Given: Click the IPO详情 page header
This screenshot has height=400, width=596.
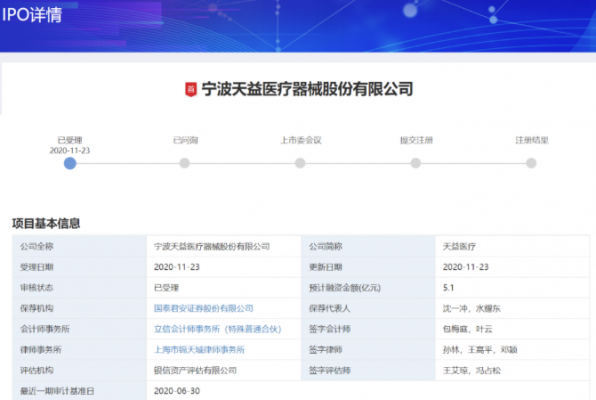Looking at the screenshot, I should coord(32,15).
